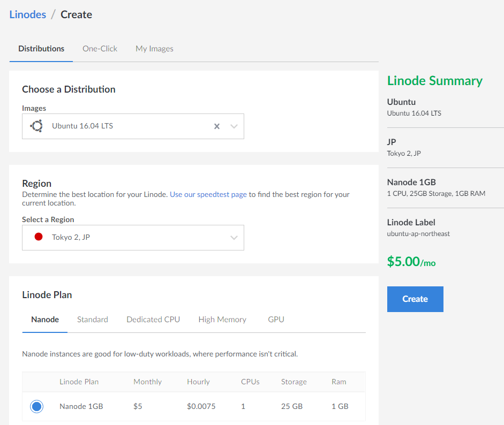Click the Create breadcrumb text
This screenshot has height=425, width=504.
click(x=77, y=14)
